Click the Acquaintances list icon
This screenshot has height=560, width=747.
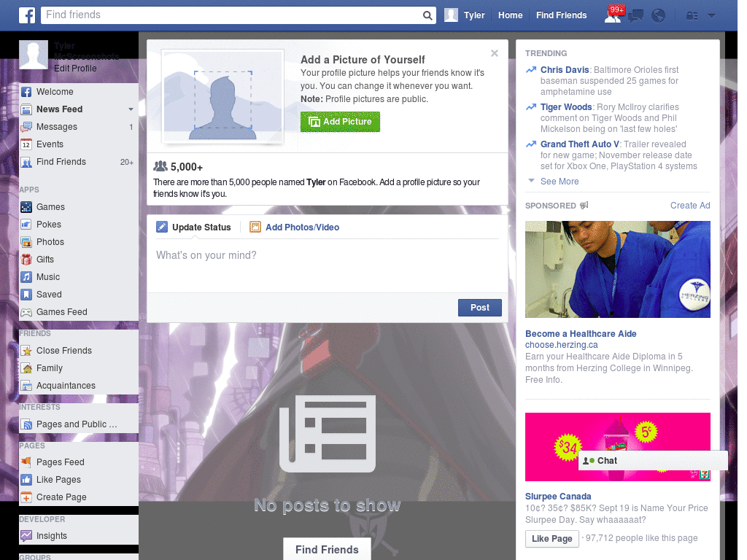(x=26, y=386)
